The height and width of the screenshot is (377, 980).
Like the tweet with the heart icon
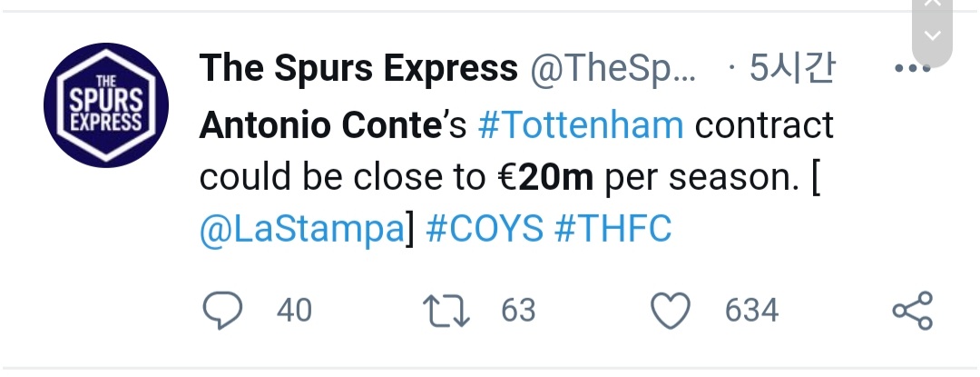point(672,311)
